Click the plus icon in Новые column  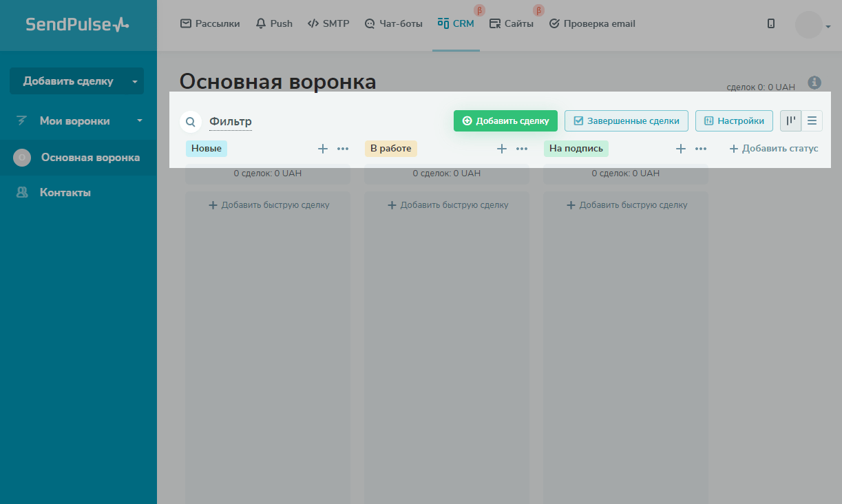tap(322, 149)
